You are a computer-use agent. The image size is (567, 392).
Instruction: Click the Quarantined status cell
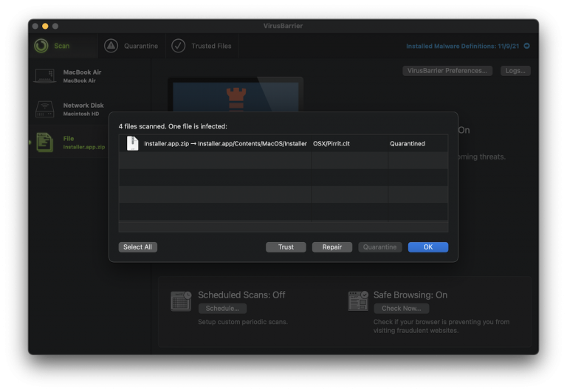tap(408, 143)
